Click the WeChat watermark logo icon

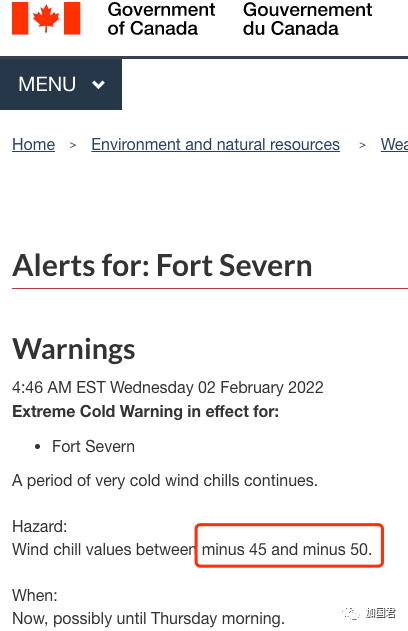pyautogui.click(x=350, y=614)
